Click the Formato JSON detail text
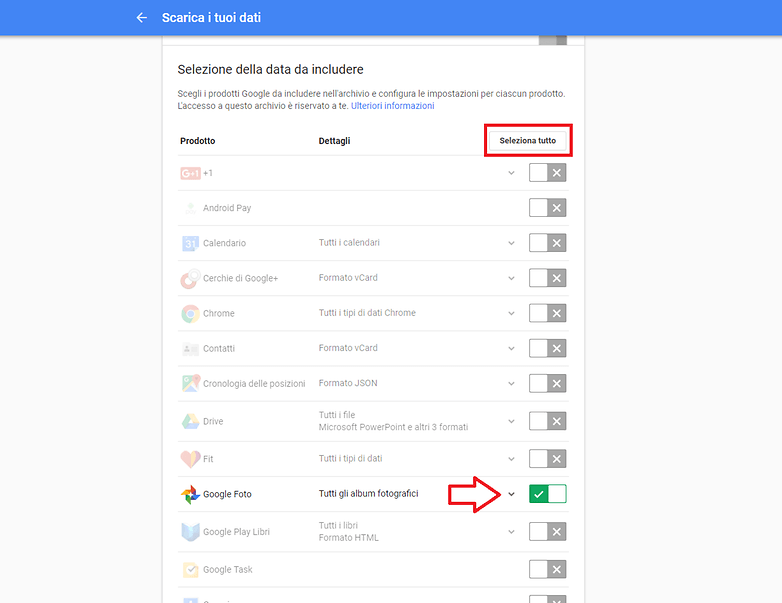 pyautogui.click(x=348, y=383)
